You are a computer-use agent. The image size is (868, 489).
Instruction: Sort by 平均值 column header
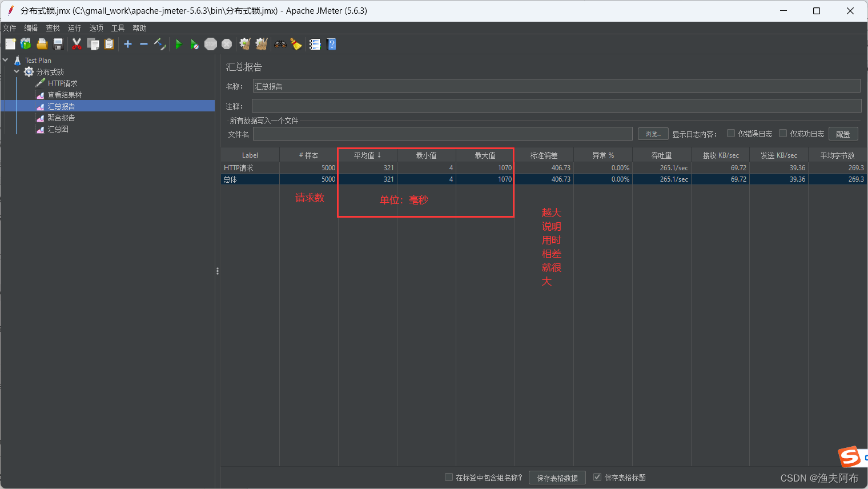367,155
